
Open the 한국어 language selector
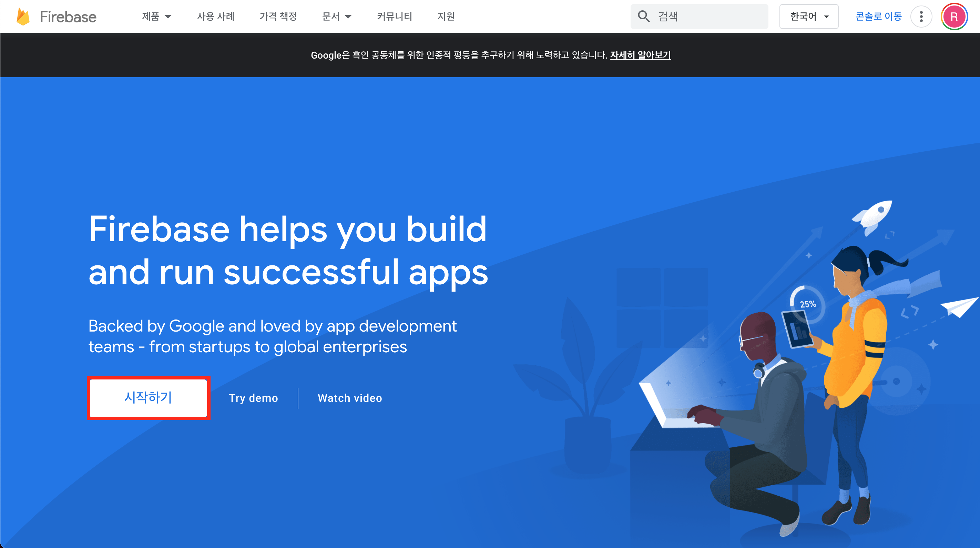pos(808,16)
